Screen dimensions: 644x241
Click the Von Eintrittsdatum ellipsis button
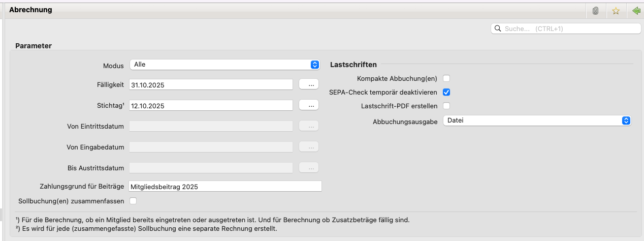tap(309, 126)
